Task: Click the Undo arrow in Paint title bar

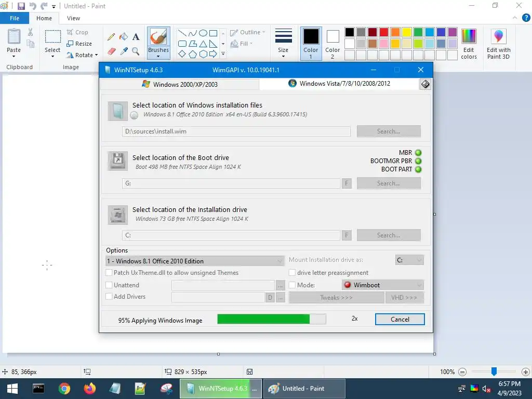Action: tap(33, 6)
